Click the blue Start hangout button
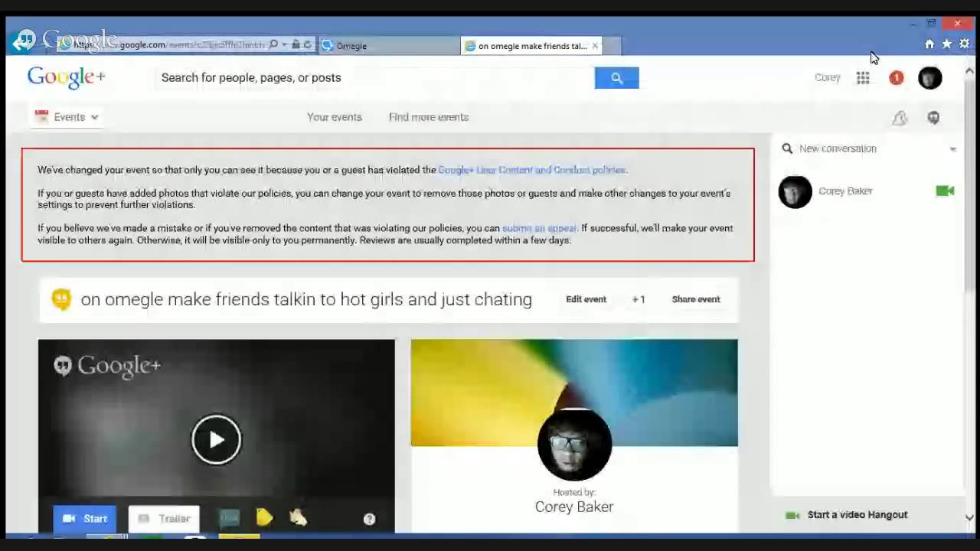This screenshot has height=551, width=980. click(85, 519)
